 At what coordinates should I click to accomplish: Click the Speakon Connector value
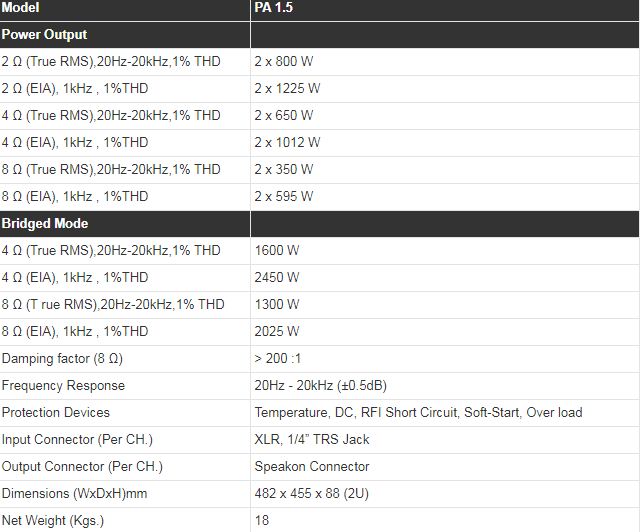[312, 467]
